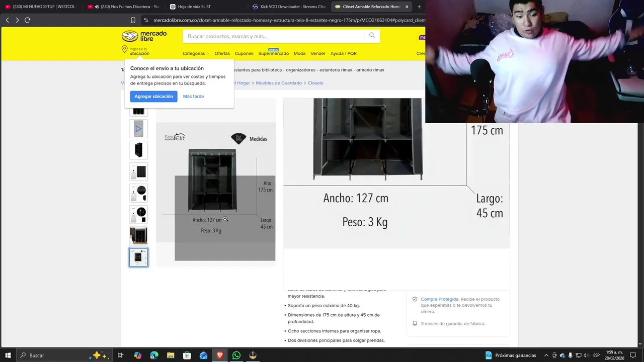Click text 3 meses de garantía de fábrica

click(x=453, y=324)
